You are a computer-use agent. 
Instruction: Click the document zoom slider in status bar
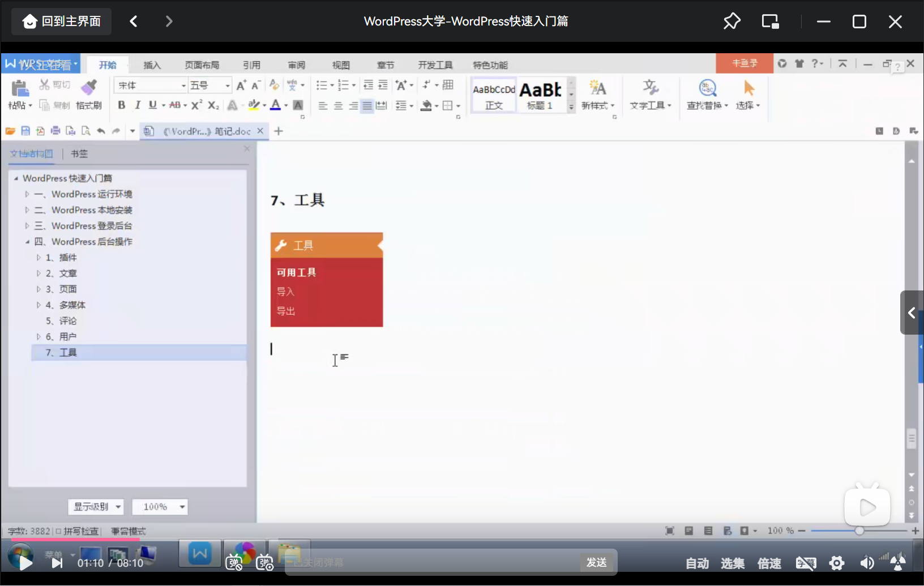tap(859, 531)
